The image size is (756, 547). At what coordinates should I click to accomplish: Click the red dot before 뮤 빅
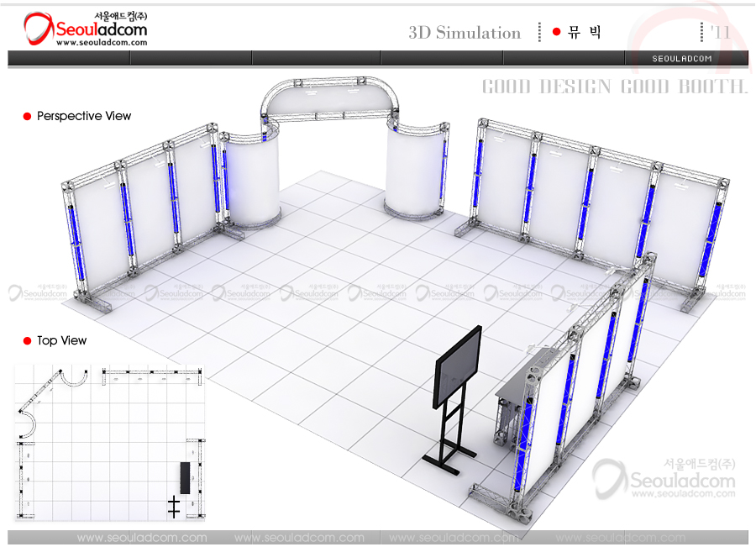[556, 32]
